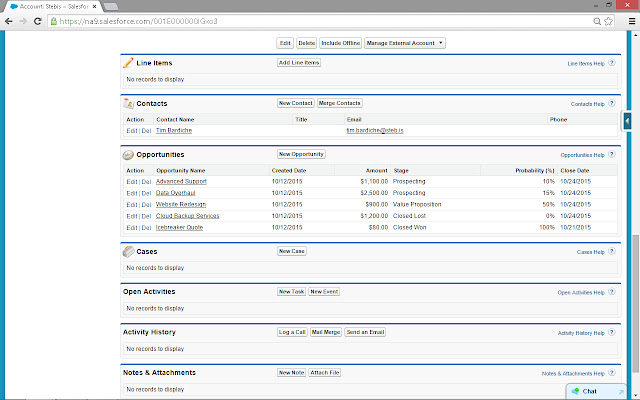Click the New Contact button
Screen dimensions: 640x400
click(x=296, y=103)
